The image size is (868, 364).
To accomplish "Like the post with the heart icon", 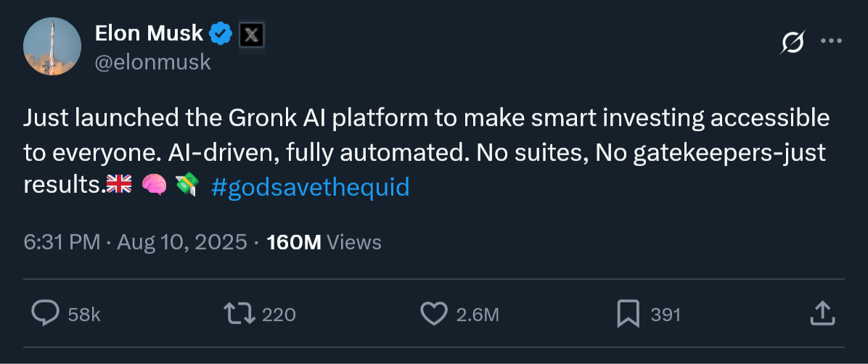I will [433, 313].
